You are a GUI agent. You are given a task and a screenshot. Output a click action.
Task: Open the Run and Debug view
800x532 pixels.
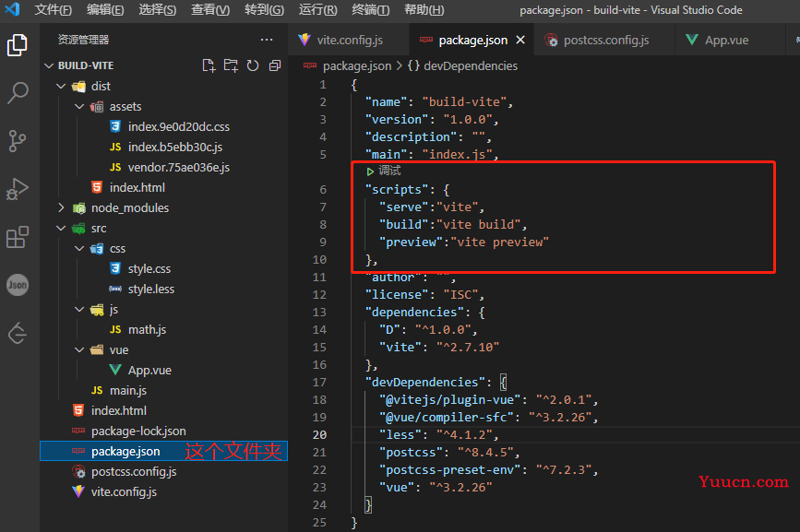pyautogui.click(x=18, y=189)
